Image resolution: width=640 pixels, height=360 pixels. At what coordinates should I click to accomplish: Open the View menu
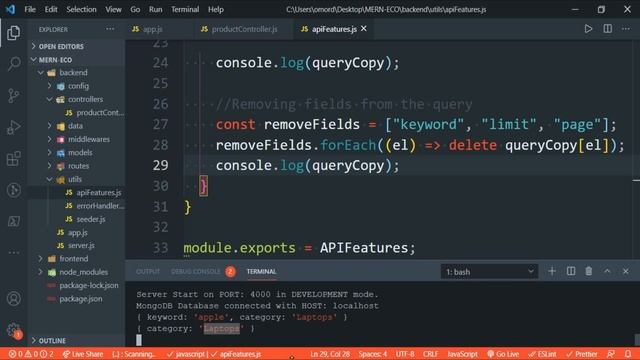pyautogui.click(x=113, y=9)
